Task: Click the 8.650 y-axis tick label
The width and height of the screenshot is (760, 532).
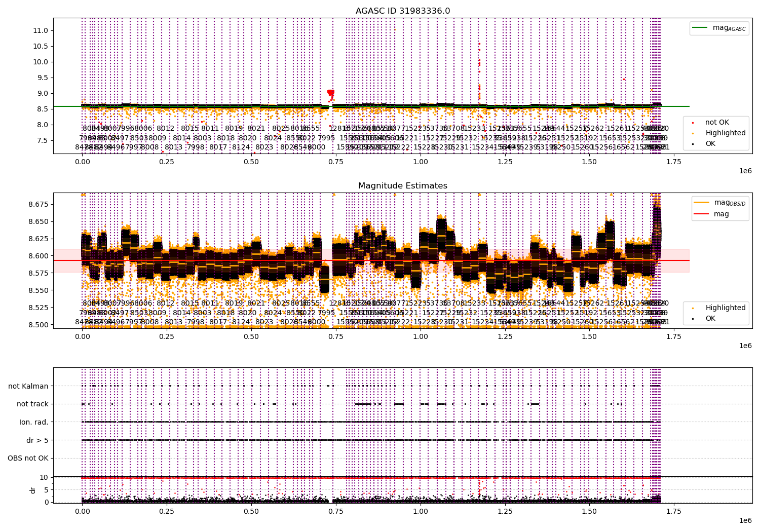Action: 38,221
